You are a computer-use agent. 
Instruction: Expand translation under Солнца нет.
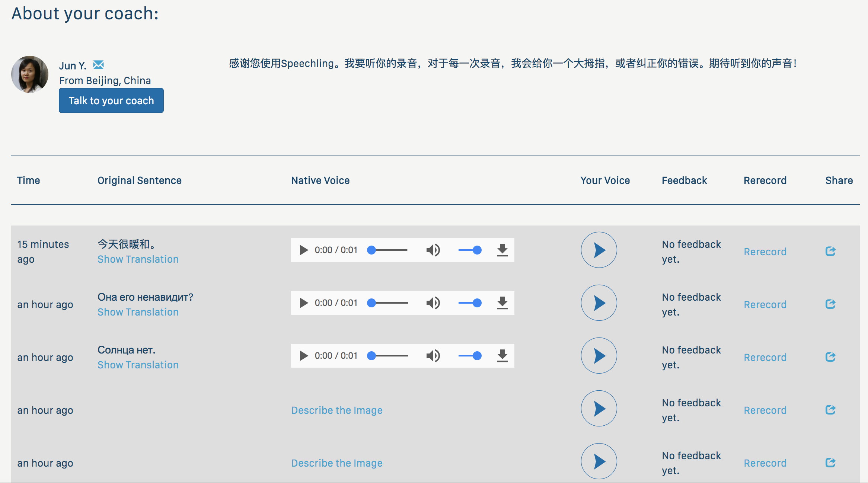tap(138, 365)
